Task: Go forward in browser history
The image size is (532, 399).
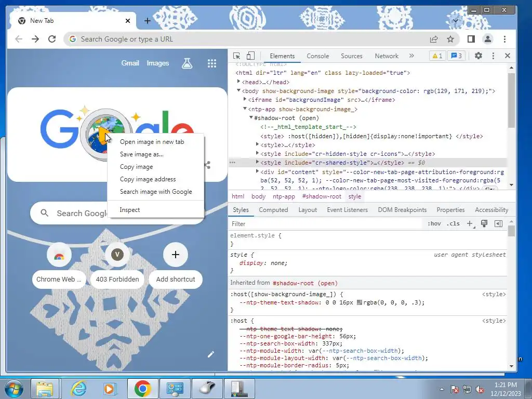Action: pos(35,39)
